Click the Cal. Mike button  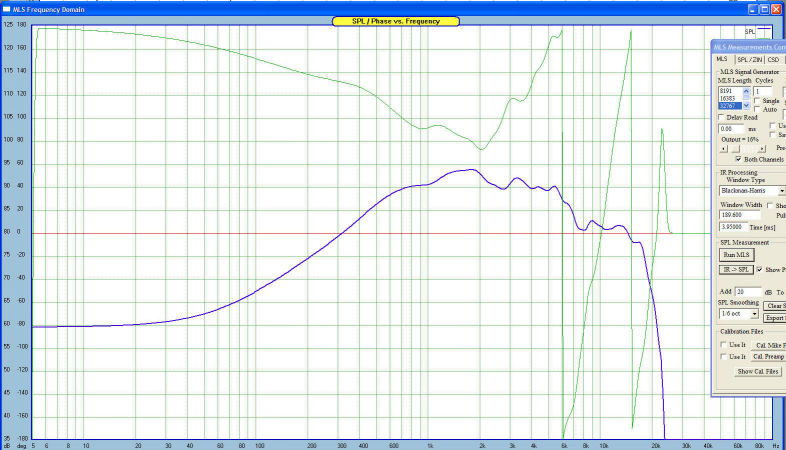click(768, 345)
